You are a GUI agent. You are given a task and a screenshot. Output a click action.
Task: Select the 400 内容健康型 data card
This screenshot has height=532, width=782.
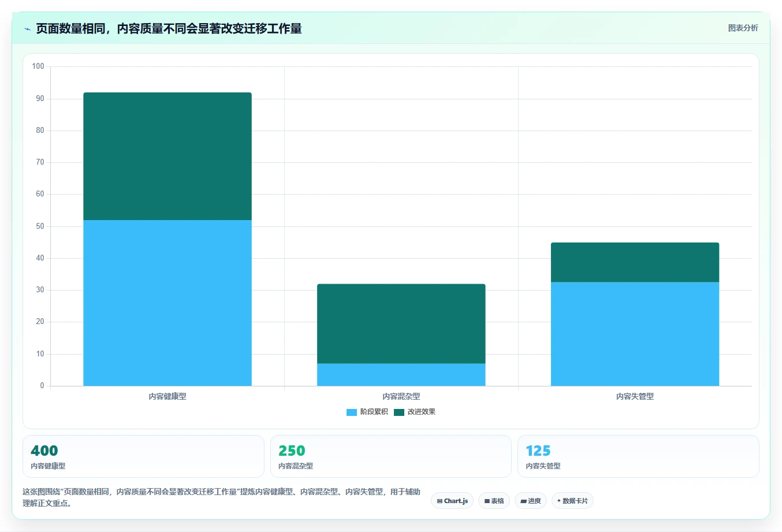click(x=143, y=456)
